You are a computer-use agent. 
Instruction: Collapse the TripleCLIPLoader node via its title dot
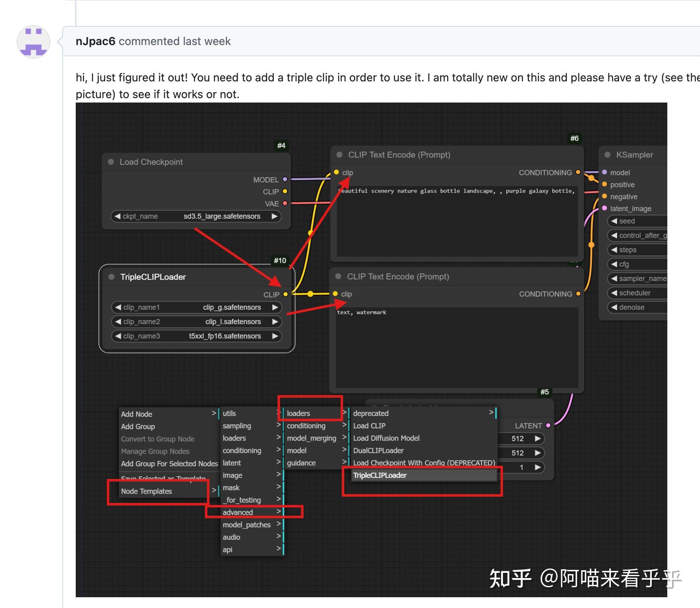click(x=111, y=276)
